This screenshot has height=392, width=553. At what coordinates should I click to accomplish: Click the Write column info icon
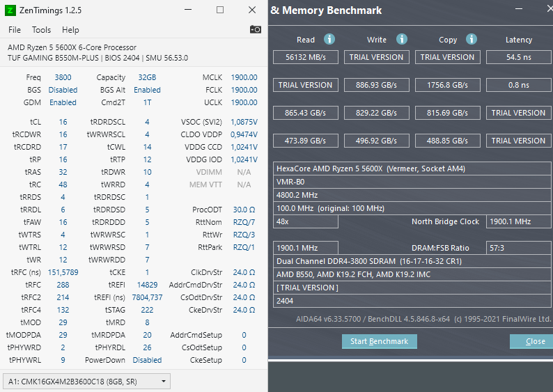402,39
